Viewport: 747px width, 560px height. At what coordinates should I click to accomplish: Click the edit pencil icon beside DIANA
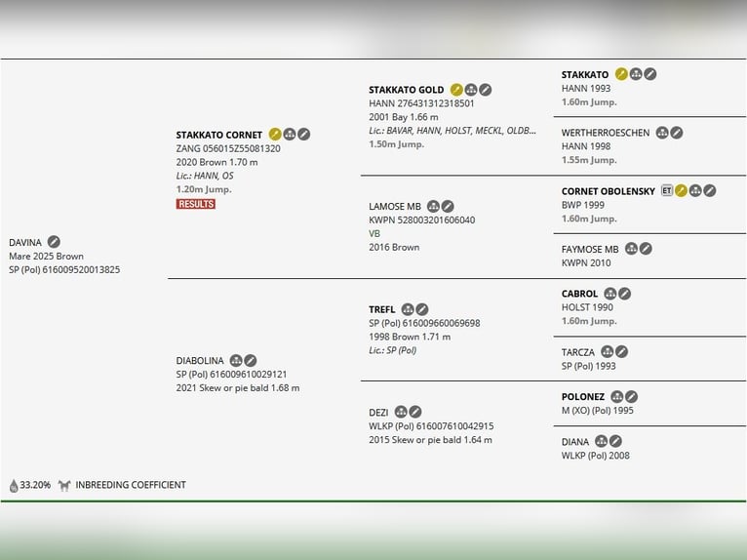click(616, 442)
